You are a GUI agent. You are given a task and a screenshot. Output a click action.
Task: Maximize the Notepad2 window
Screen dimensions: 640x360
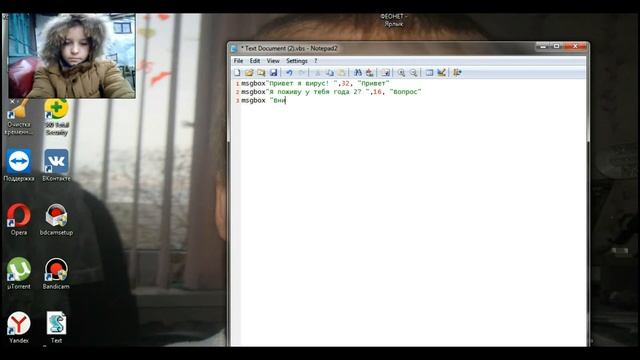tap(556, 47)
